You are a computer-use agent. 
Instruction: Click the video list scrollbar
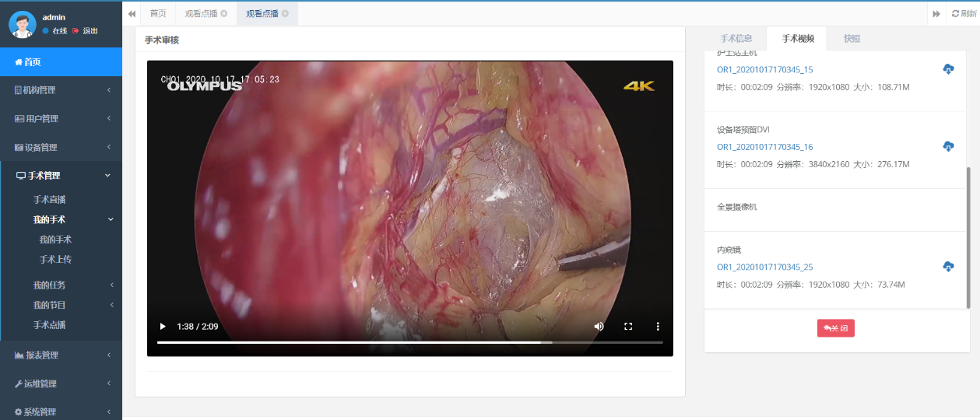click(968, 237)
